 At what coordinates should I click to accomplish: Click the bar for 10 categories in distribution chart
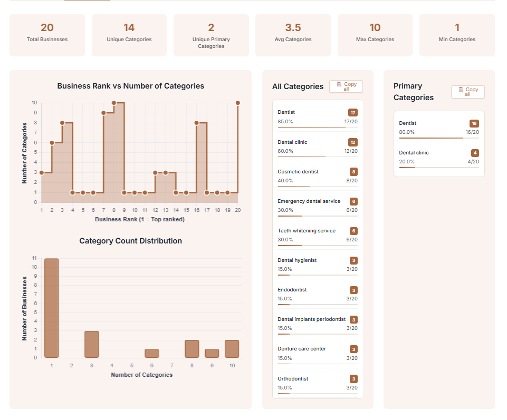click(232, 349)
